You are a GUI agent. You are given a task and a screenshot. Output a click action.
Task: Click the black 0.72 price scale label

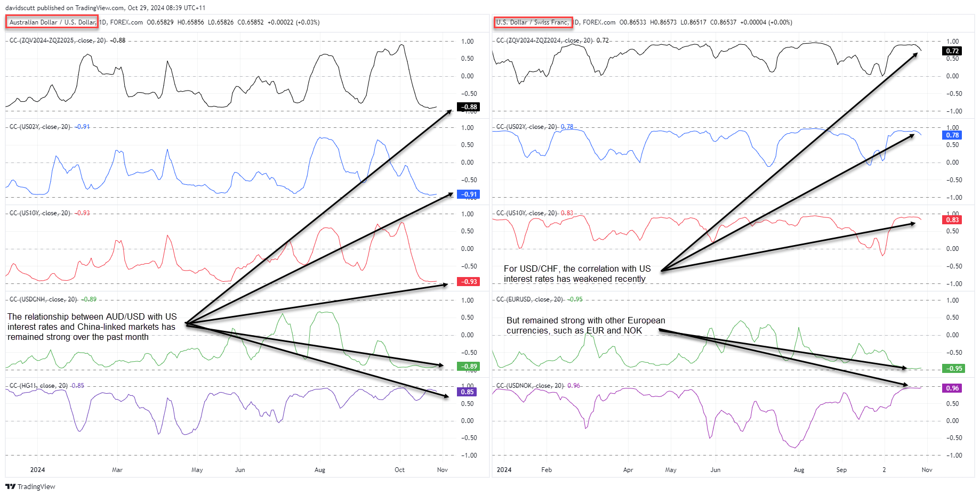952,51
